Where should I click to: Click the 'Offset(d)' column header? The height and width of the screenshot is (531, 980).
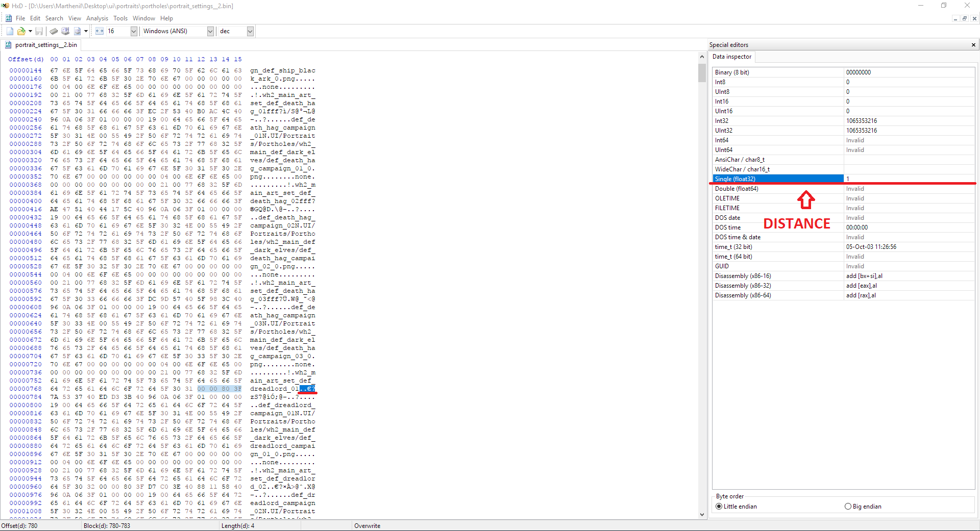pyautogui.click(x=27, y=59)
